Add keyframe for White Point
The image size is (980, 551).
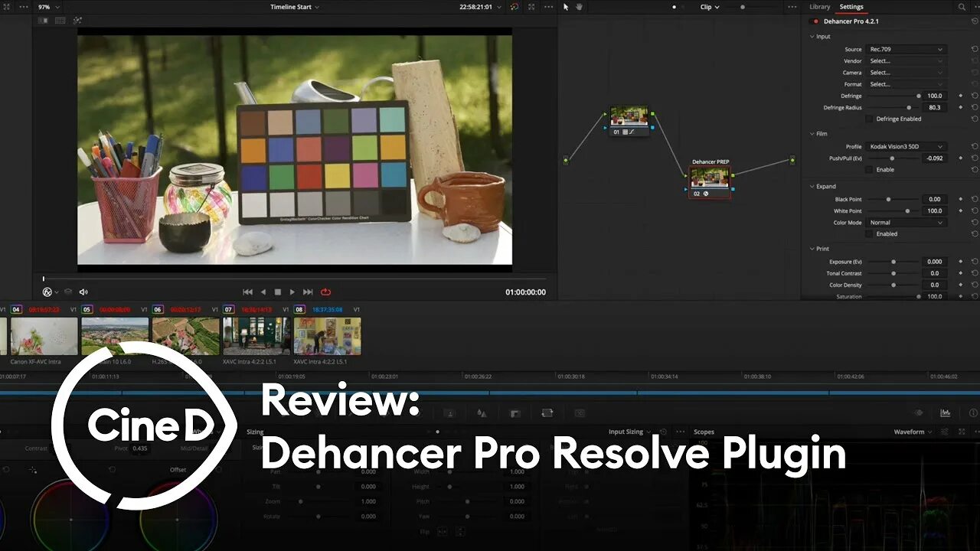(961, 210)
